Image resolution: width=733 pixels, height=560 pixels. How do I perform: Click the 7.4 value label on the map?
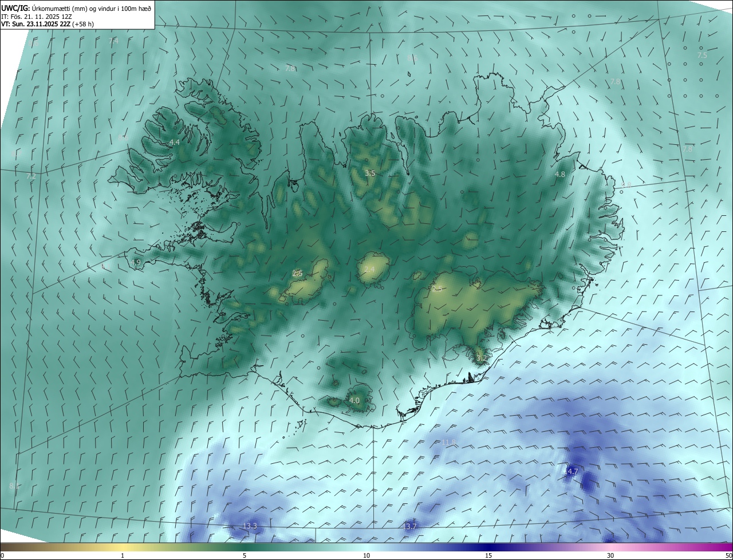click(x=113, y=41)
